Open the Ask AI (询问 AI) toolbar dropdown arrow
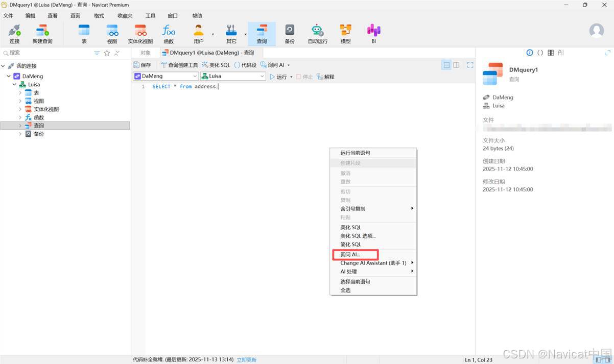The height and width of the screenshot is (364, 614). pyautogui.click(x=288, y=65)
